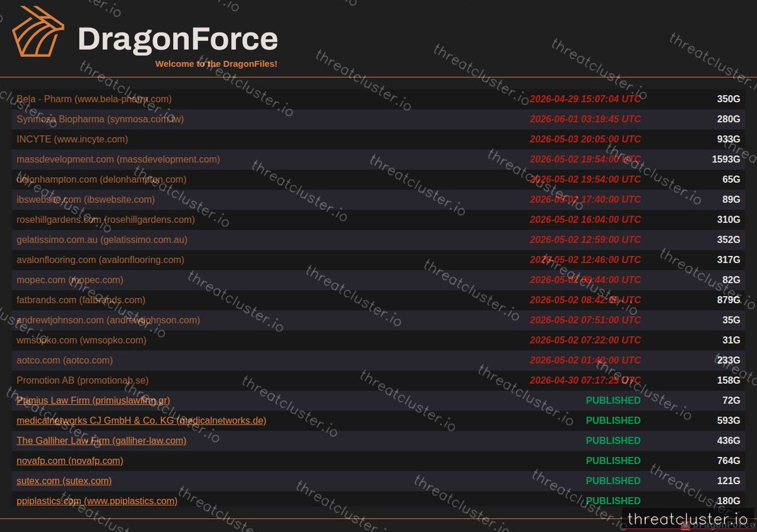This screenshot has height=532, width=757.
Task: Click the countdown timestamp for INCYTE
Action: tap(585, 139)
